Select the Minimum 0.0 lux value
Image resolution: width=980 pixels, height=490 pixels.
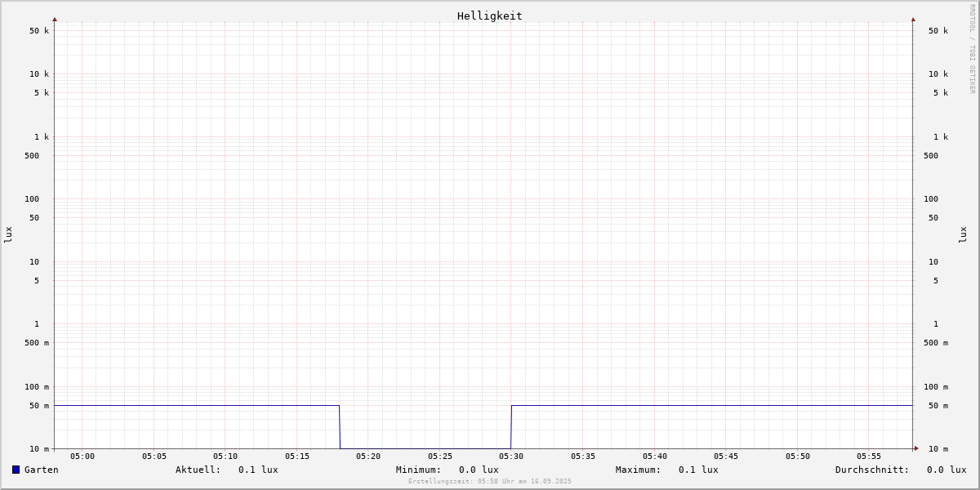click(x=479, y=470)
